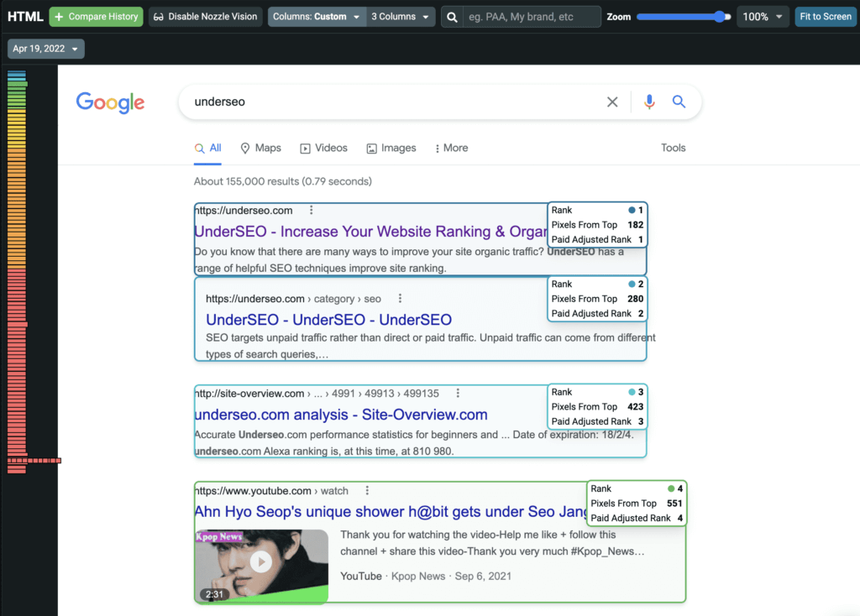Switch to the Maps tab
Viewport: 860px width, 616px height.
[x=260, y=148]
